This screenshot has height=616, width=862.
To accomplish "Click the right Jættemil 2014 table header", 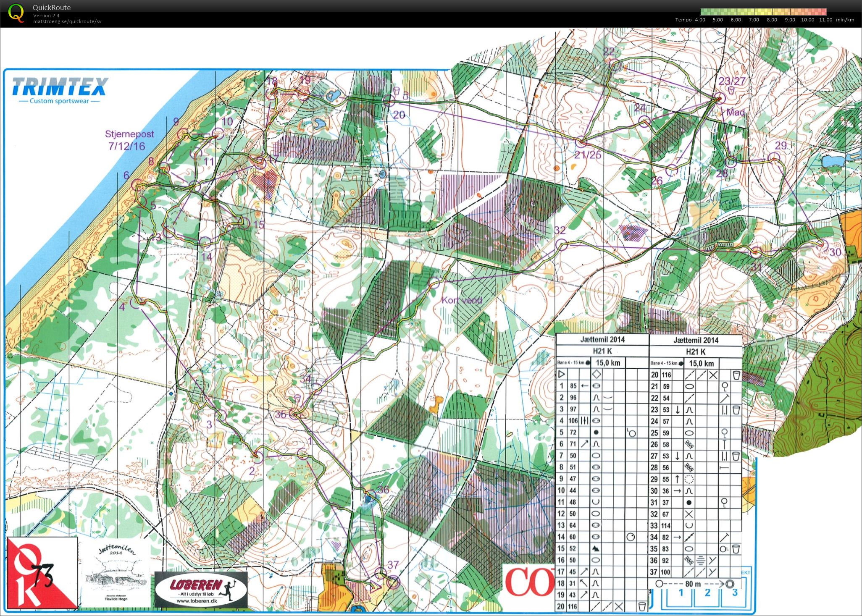I will [x=696, y=340].
